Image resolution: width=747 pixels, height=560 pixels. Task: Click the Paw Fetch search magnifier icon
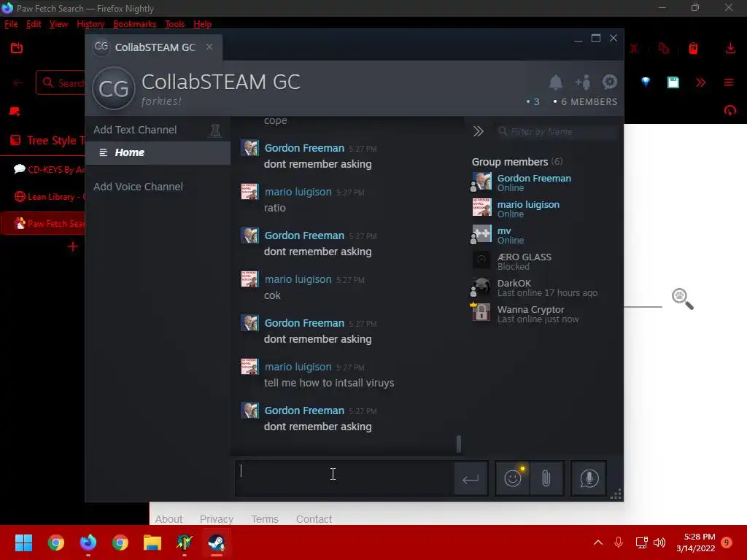tap(682, 299)
